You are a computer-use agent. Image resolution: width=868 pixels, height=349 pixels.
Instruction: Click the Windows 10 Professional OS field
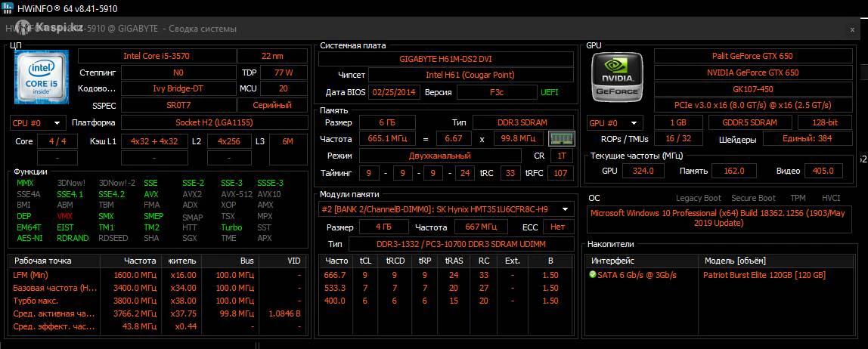coord(718,218)
